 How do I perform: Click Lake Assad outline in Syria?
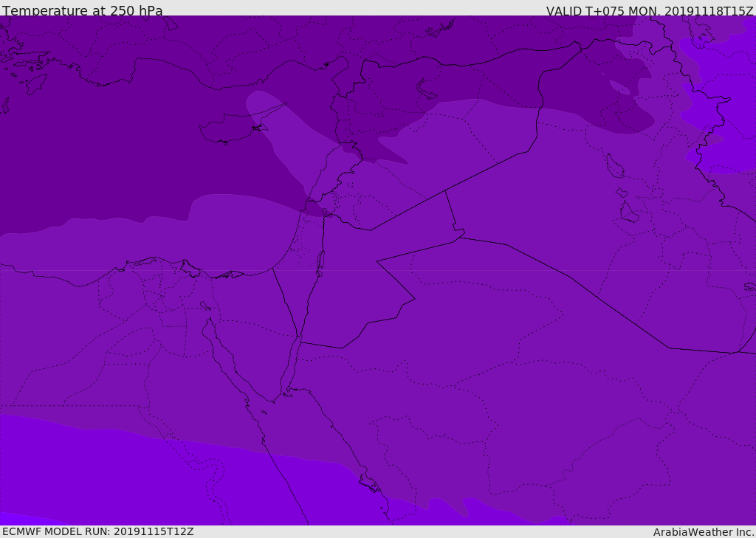click(x=427, y=89)
